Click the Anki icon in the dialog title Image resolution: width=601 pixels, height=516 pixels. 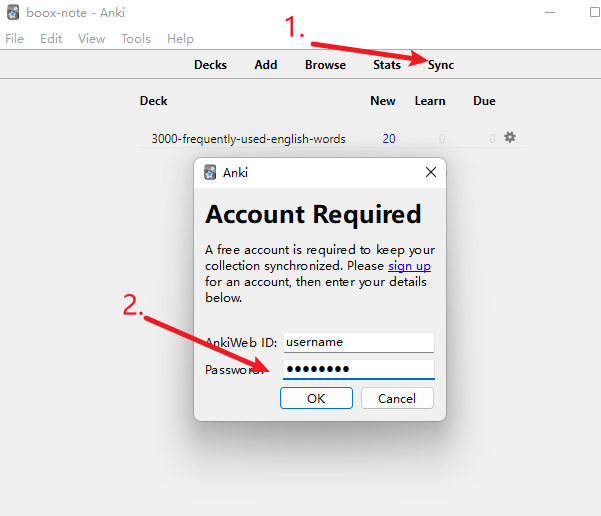[210, 172]
